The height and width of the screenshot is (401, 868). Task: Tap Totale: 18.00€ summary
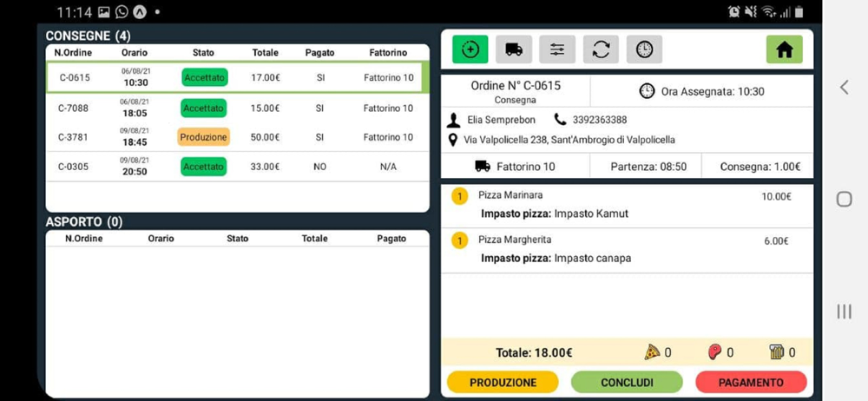pos(534,352)
